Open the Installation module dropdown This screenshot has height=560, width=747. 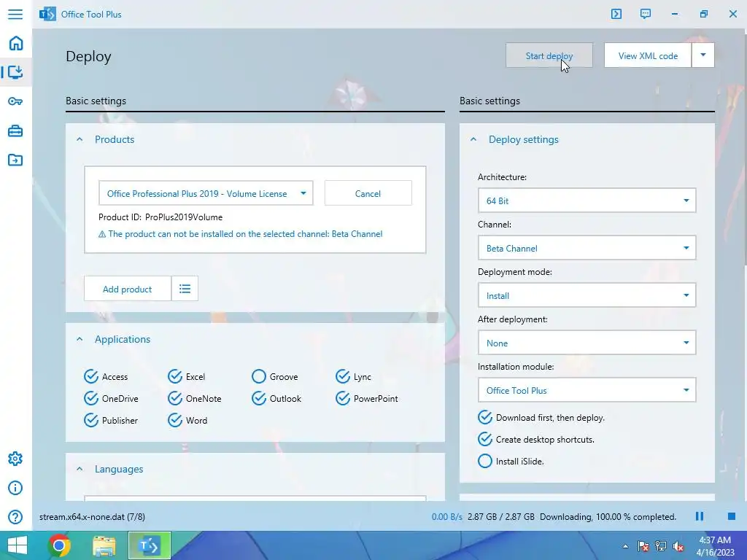pos(587,390)
